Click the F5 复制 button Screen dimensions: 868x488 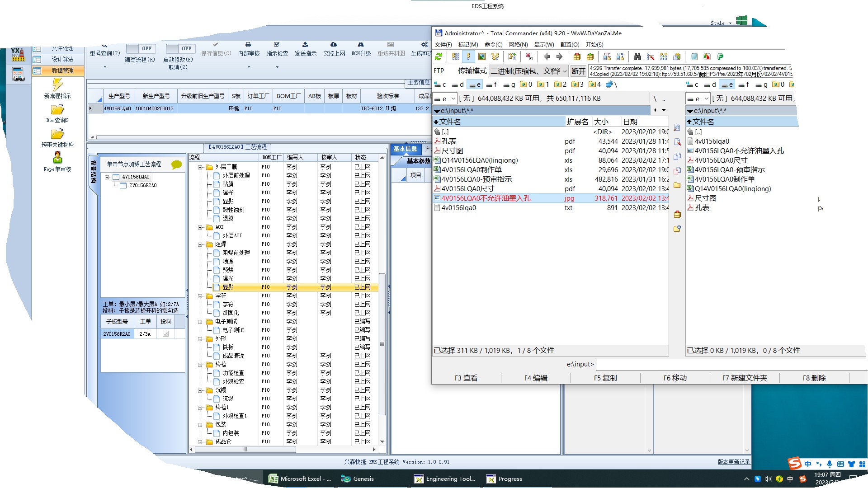point(605,378)
